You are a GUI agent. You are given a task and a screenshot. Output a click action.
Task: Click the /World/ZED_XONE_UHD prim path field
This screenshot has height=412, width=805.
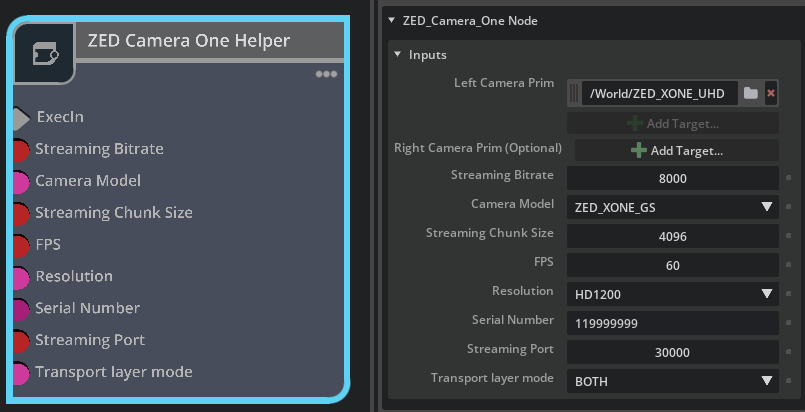tap(659, 93)
